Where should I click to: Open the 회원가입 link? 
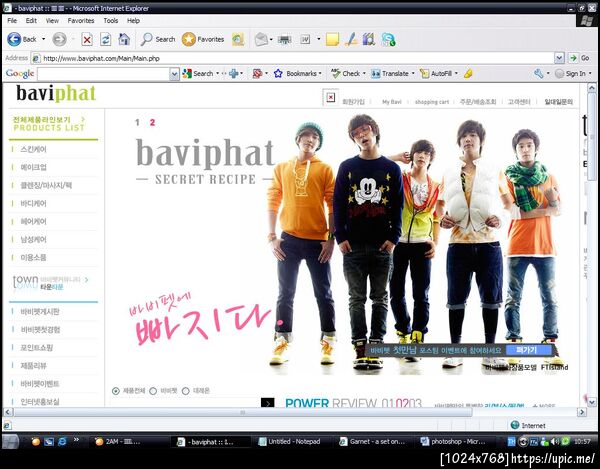point(353,102)
